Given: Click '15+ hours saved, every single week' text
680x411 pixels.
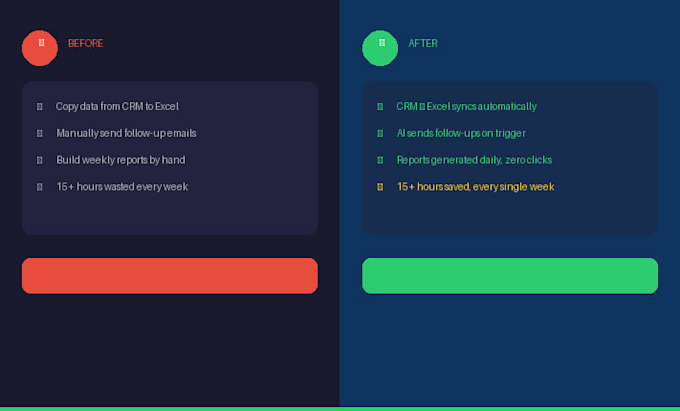Looking at the screenshot, I should pos(475,187).
